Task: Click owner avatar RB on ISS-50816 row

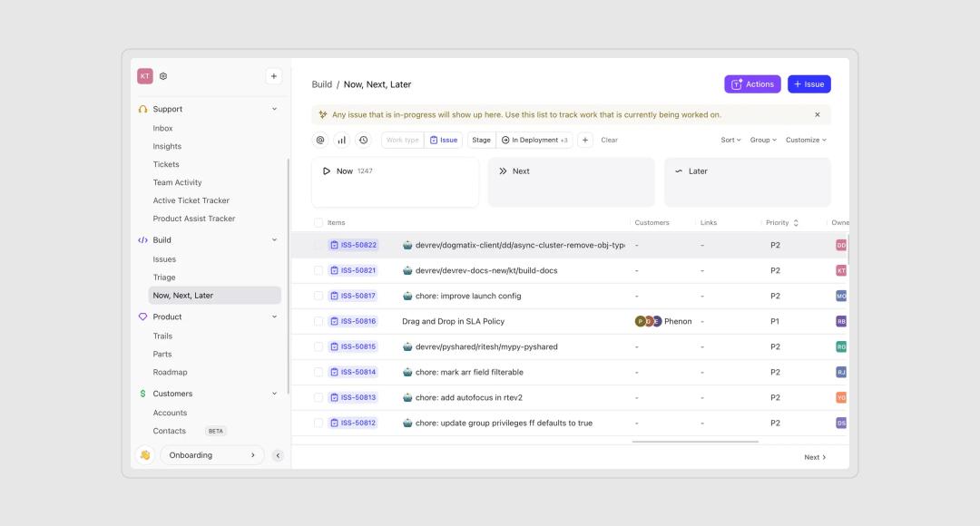Action: click(841, 321)
